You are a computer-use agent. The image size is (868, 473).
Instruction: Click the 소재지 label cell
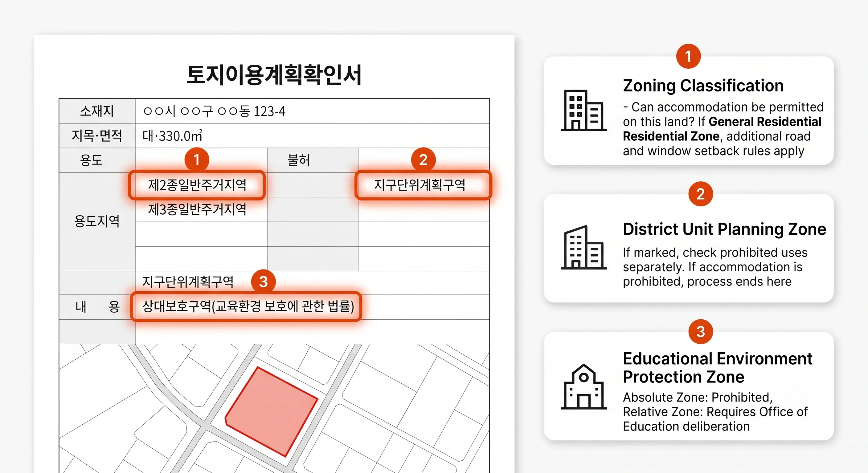tap(97, 111)
